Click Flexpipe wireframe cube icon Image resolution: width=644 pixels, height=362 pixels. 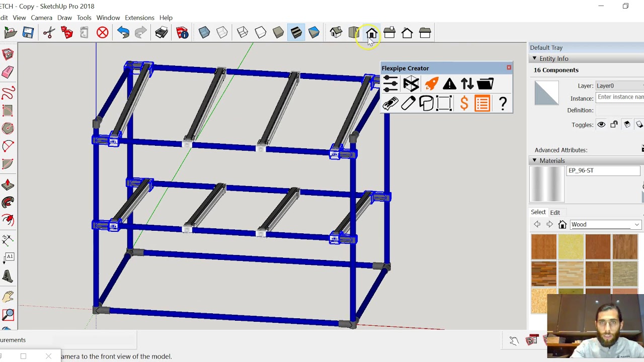[411, 84]
